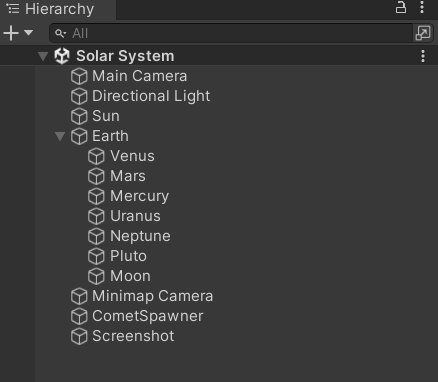Open the search filter magnifier dropdown
The image size is (438, 382).
(60, 33)
